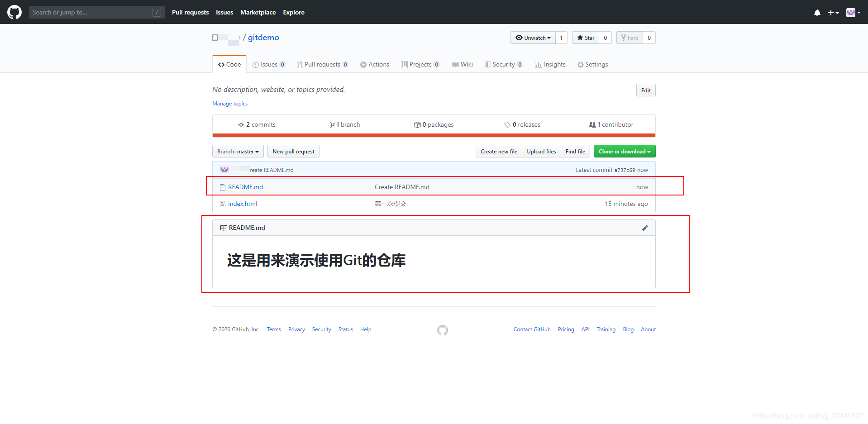Image resolution: width=868 pixels, height=424 pixels.
Task: Open the Actions tab
Action: click(375, 64)
